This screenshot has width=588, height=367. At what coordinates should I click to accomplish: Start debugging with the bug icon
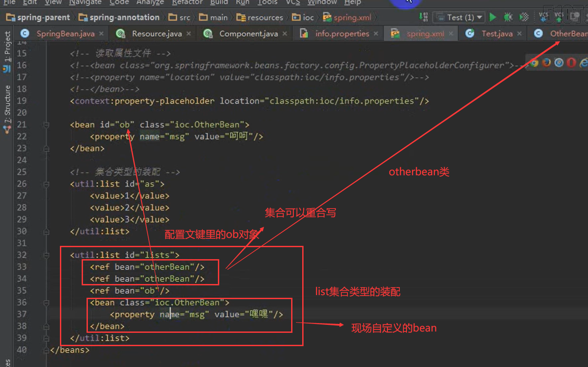(508, 17)
